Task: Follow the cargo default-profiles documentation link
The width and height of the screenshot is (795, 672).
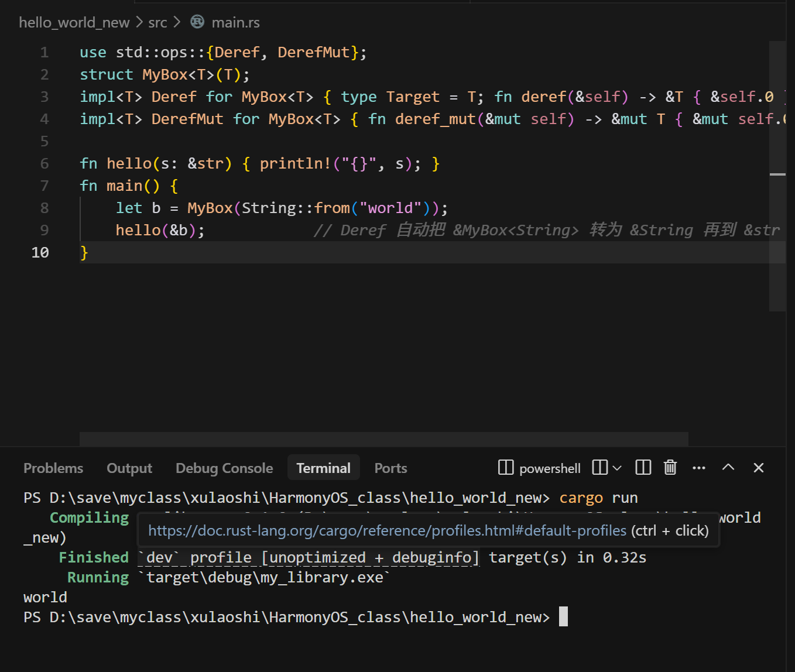Action: click(x=387, y=530)
